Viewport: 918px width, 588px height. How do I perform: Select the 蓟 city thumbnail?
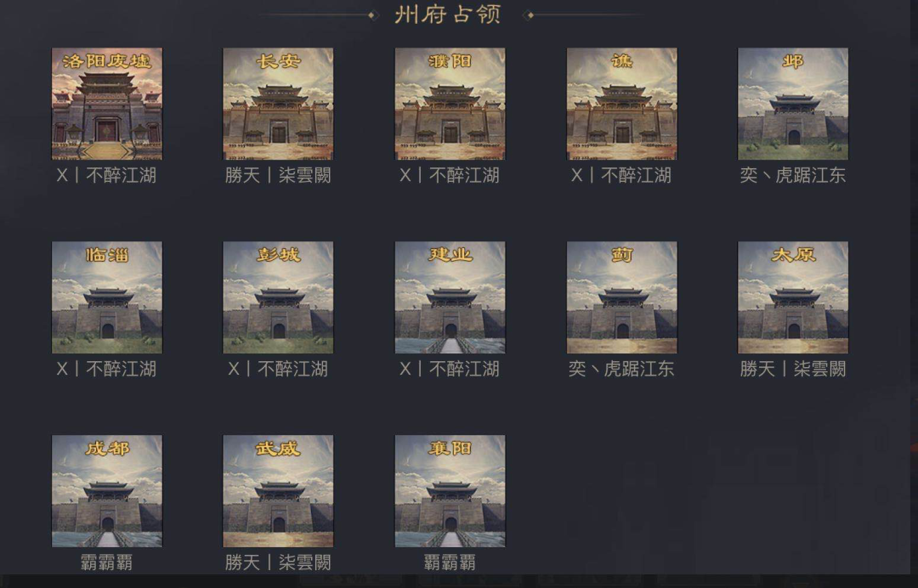click(621, 297)
